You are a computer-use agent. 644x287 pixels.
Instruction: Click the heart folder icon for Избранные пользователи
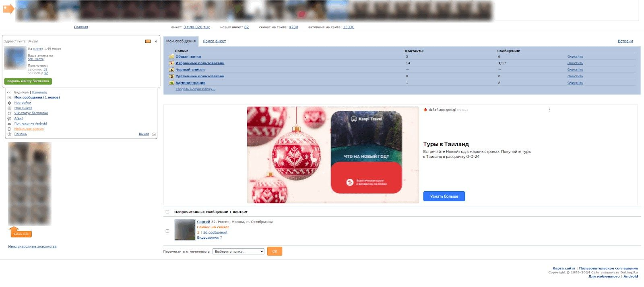(171, 63)
